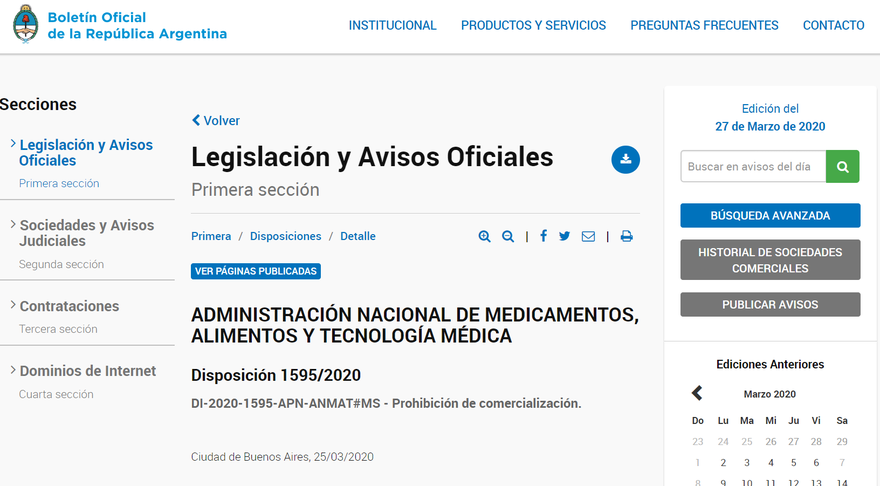Viewport: 880px width, 486px height.
Task: Click the Primera breadcrumb link
Action: point(211,236)
